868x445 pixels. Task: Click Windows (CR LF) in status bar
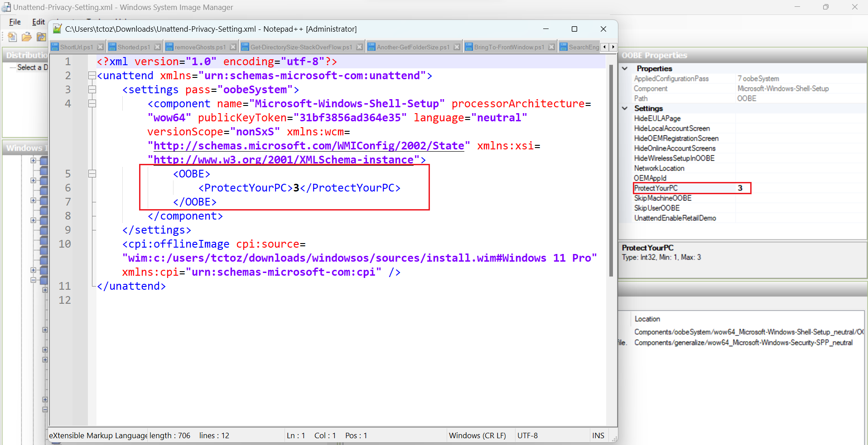tap(477, 435)
